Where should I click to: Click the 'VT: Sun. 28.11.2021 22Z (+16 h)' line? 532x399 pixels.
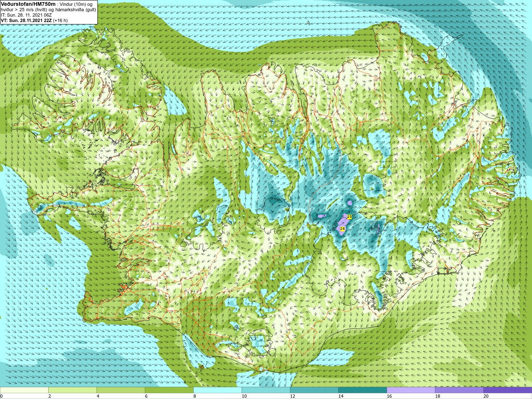pos(34,20)
